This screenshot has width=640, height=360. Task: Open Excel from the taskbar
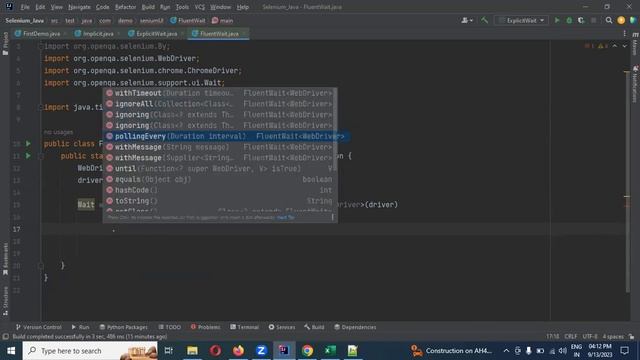(x=330, y=351)
